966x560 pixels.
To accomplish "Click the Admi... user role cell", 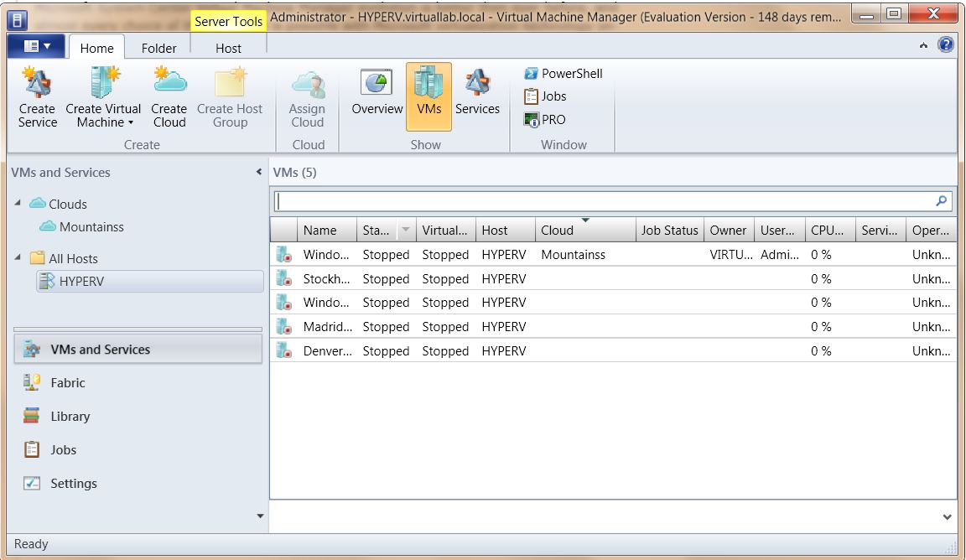I will [x=779, y=255].
